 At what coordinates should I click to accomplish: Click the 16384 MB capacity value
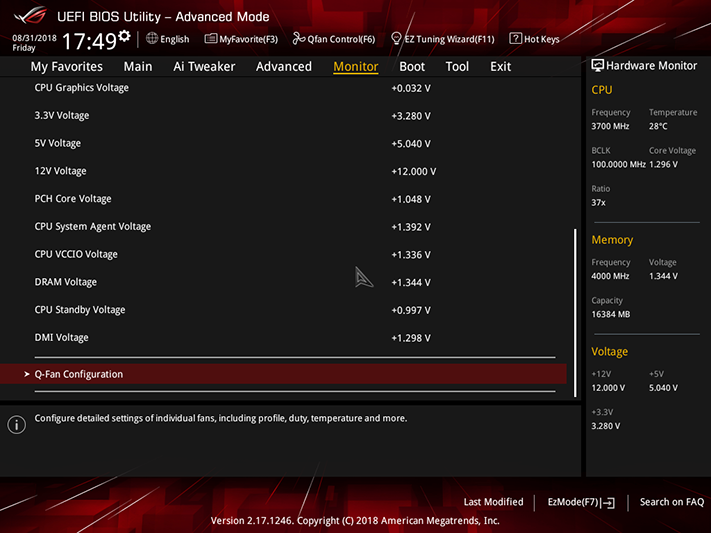pos(610,314)
